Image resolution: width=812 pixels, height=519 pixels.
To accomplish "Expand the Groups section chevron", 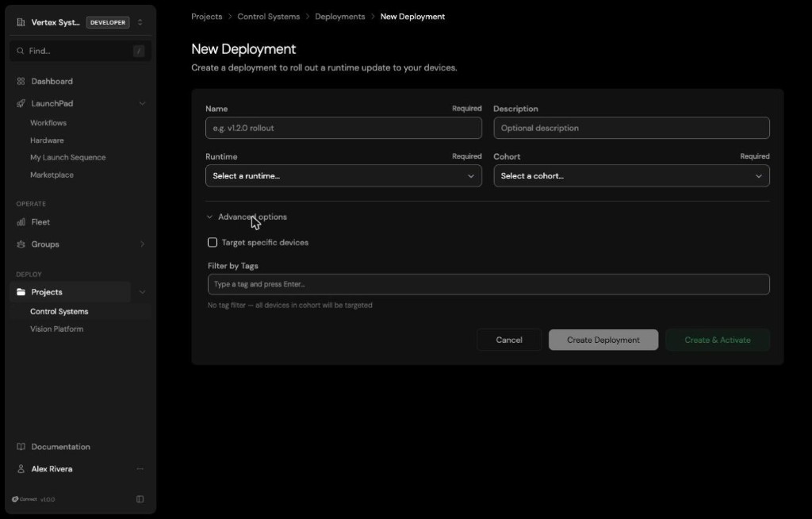I will tap(142, 244).
